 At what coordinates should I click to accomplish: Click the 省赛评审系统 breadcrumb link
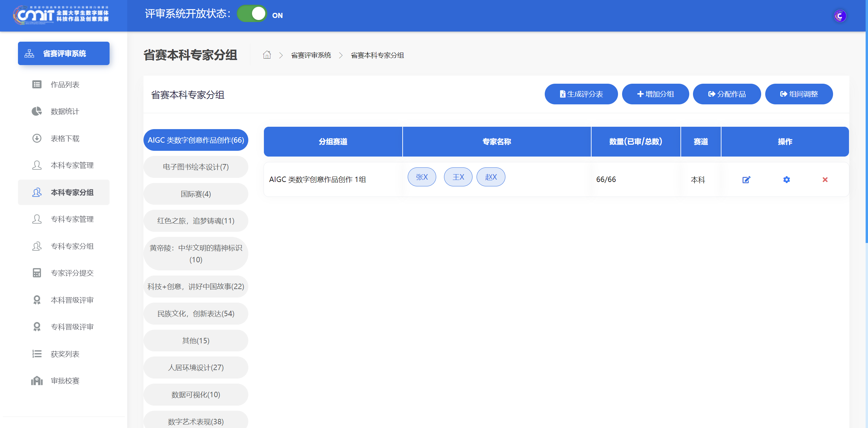click(x=311, y=55)
